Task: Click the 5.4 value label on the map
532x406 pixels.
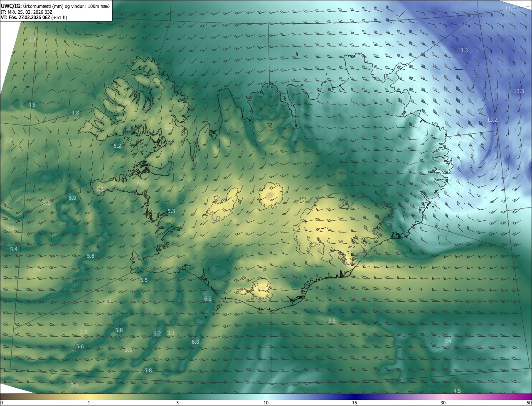Action: pyautogui.click(x=14, y=249)
